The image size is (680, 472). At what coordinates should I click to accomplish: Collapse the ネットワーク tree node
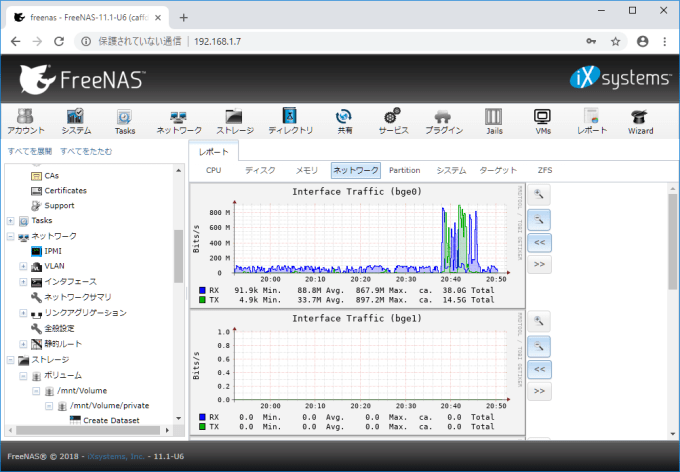(x=10, y=236)
